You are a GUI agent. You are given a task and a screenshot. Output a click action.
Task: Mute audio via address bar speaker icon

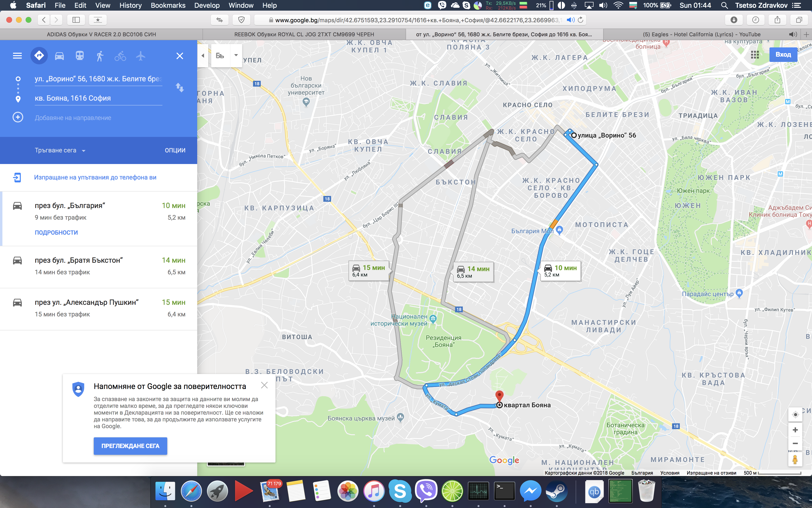[570, 20]
